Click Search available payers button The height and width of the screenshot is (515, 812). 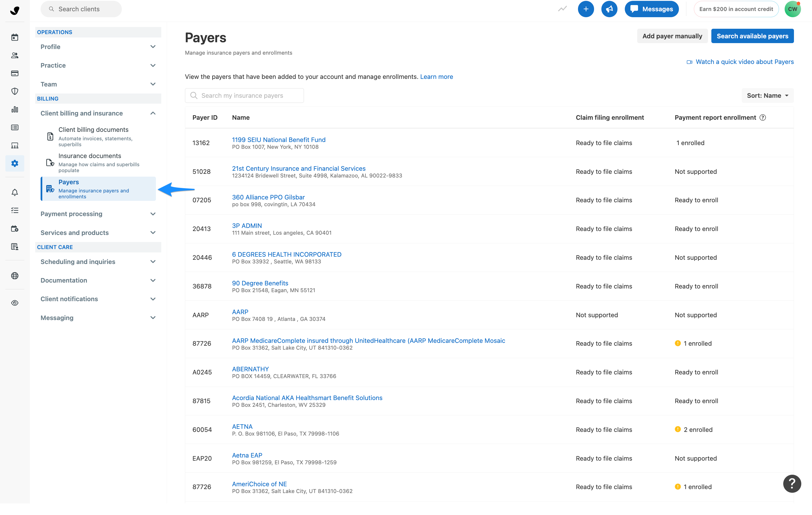(752, 36)
